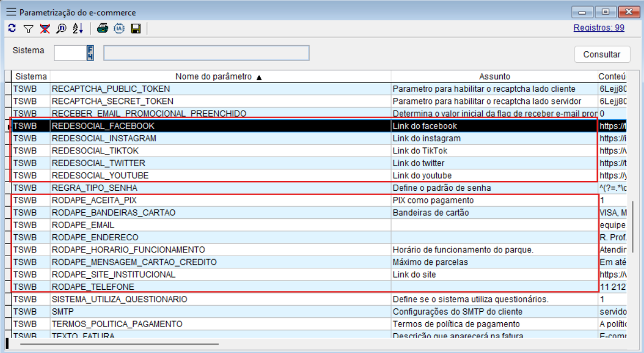This screenshot has height=353, width=644.
Task: Click the A-Z sort icon
Action: 78,29
